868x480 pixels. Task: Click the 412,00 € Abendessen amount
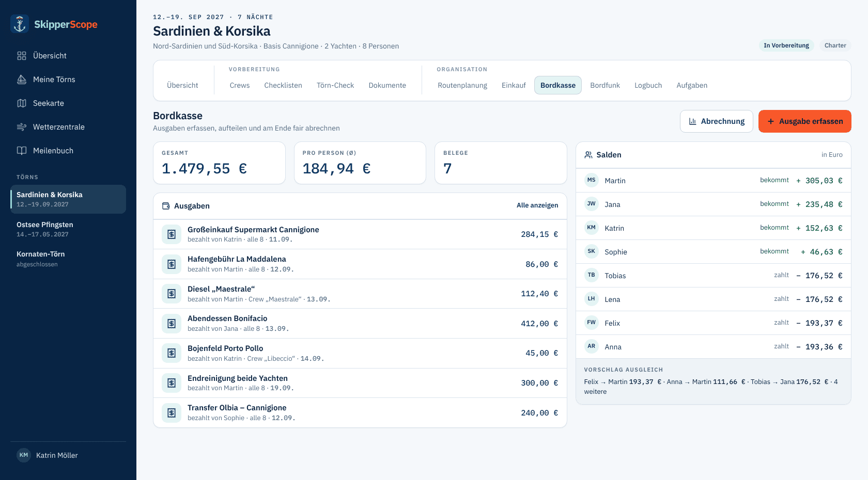point(539,324)
